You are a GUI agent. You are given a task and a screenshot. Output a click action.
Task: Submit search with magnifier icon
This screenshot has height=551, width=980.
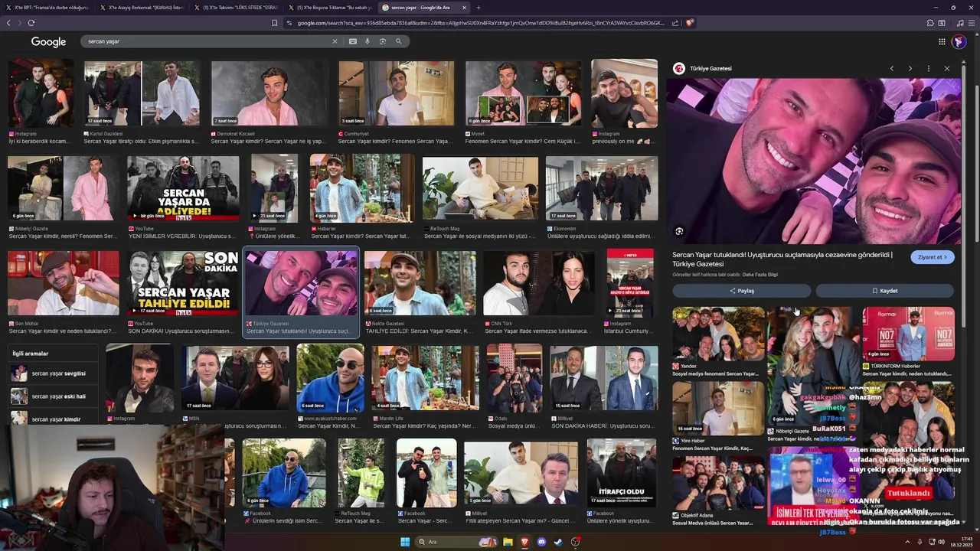coord(399,41)
